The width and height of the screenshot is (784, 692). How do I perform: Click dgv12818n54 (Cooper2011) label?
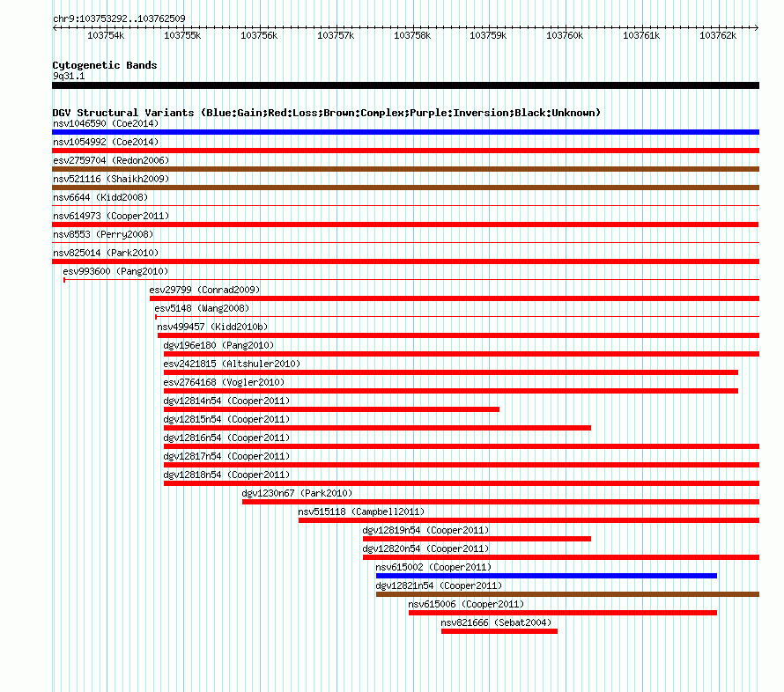(x=226, y=475)
